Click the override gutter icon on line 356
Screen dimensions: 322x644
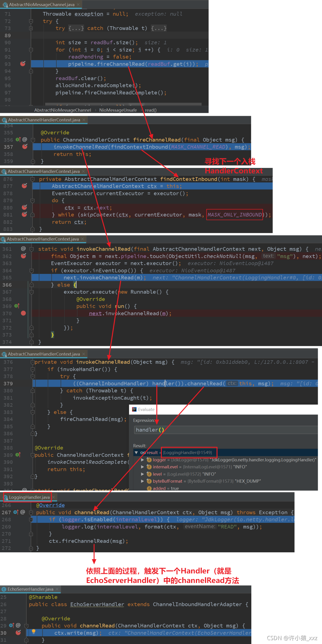click(x=18, y=139)
